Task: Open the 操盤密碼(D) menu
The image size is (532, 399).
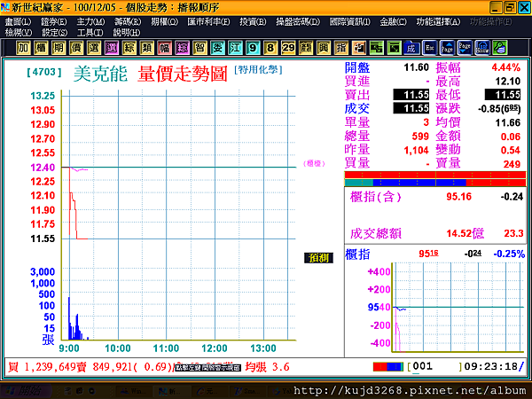Action: coord(298,22)
